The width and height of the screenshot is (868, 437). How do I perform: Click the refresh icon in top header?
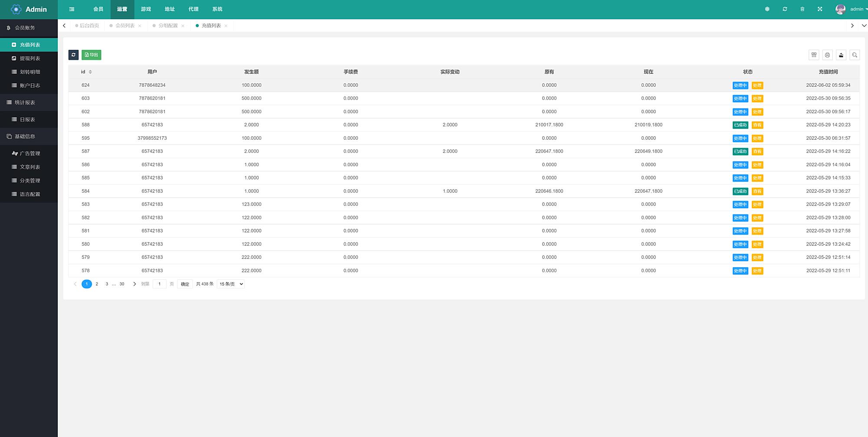785,9
